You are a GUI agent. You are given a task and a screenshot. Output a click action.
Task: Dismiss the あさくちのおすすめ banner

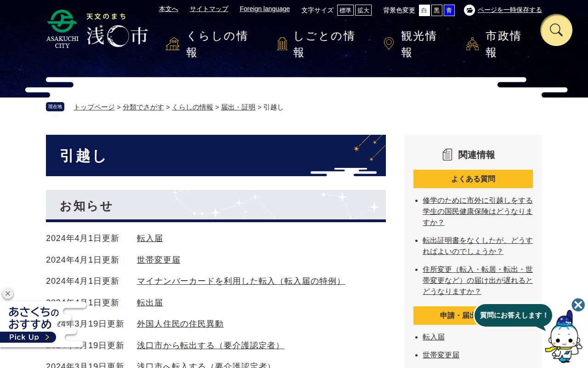[7, 293]
